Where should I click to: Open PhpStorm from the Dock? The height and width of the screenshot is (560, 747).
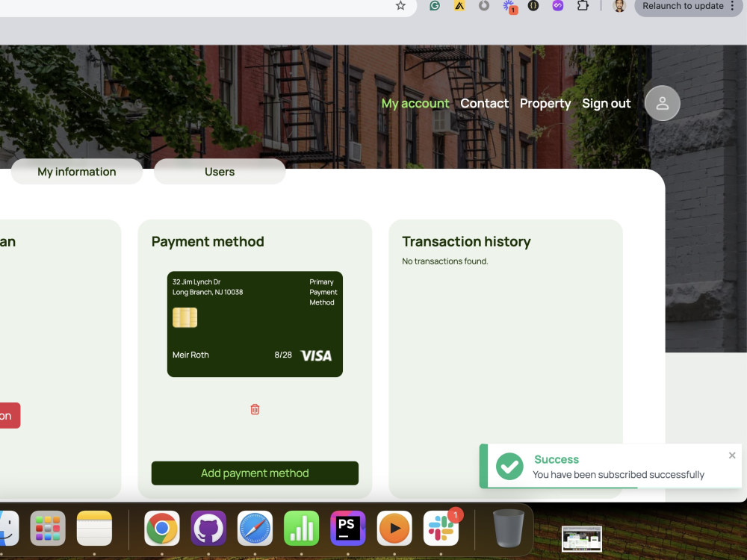(348, 528)
